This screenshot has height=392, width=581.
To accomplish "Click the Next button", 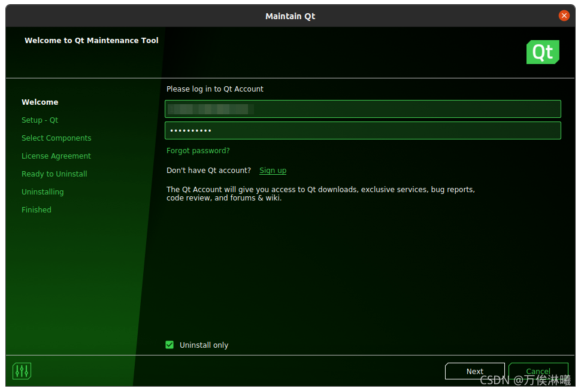I will [x=474, y=371].
